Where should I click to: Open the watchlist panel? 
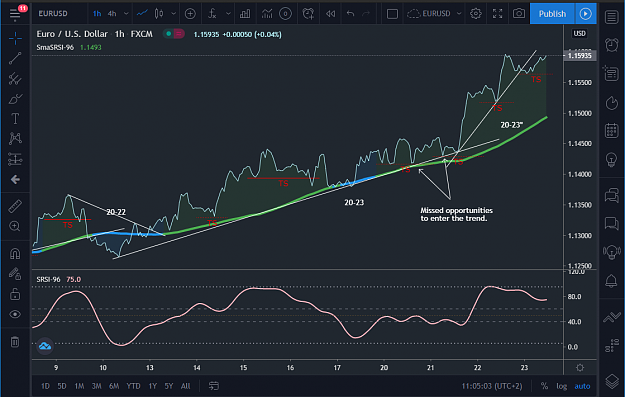[x=611, y=18]
